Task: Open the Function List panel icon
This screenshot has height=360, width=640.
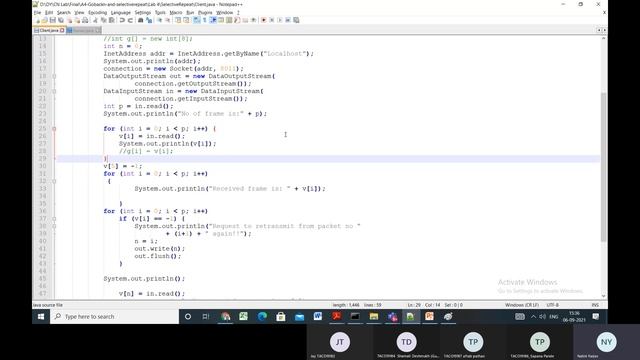Action: [237, 20]
